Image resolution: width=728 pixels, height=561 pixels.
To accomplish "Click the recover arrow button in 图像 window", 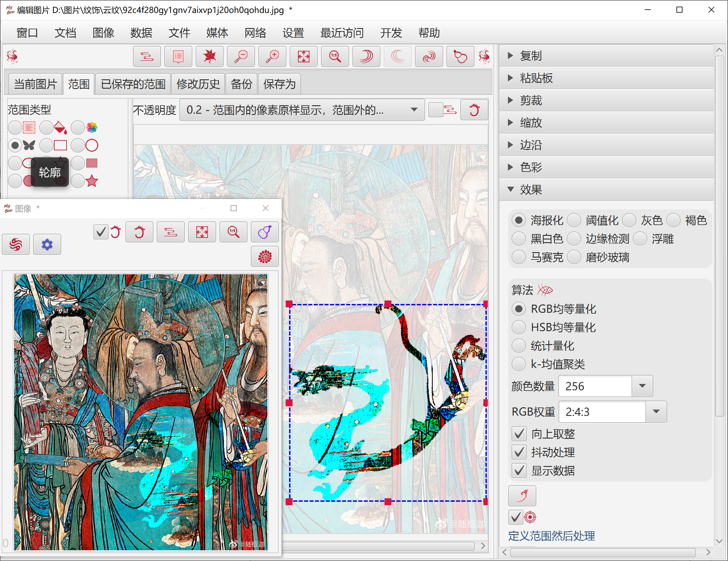I will [139, 232].
